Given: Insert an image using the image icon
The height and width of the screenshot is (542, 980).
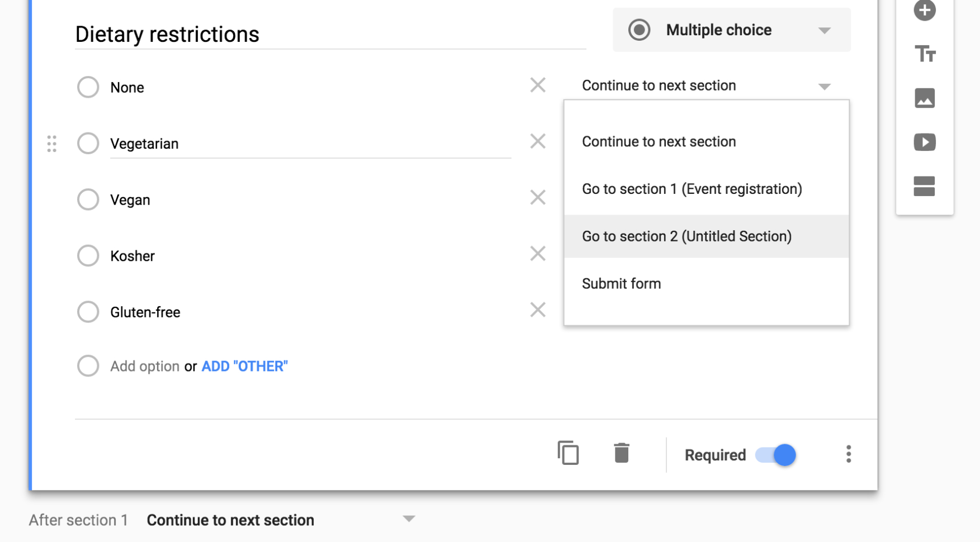Looking at the screenshot, I should coord(925,98).
